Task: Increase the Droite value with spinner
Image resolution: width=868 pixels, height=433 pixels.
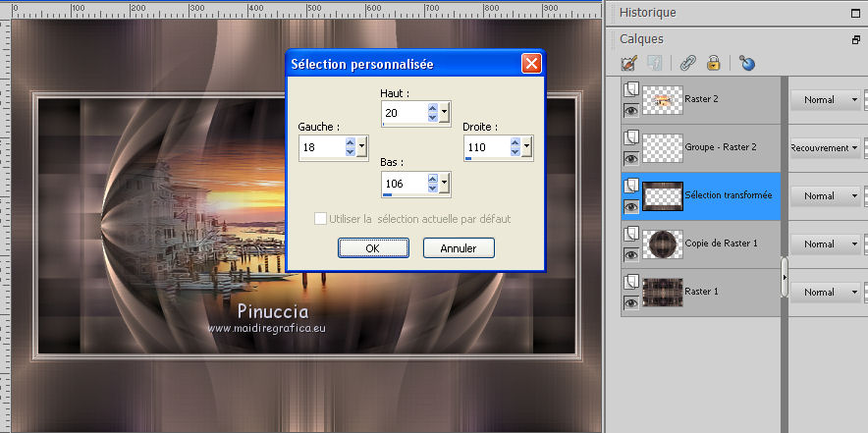Action: click(x=515, y=142)
